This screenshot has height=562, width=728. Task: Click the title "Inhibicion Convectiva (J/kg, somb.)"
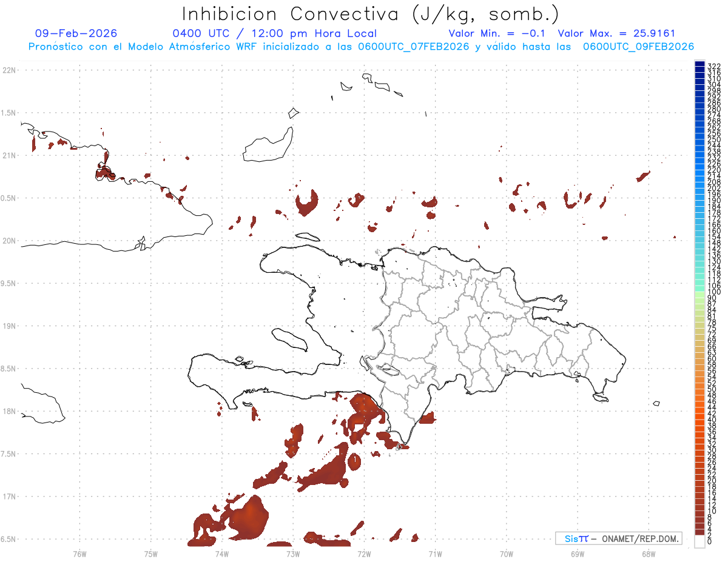[370, 14]
